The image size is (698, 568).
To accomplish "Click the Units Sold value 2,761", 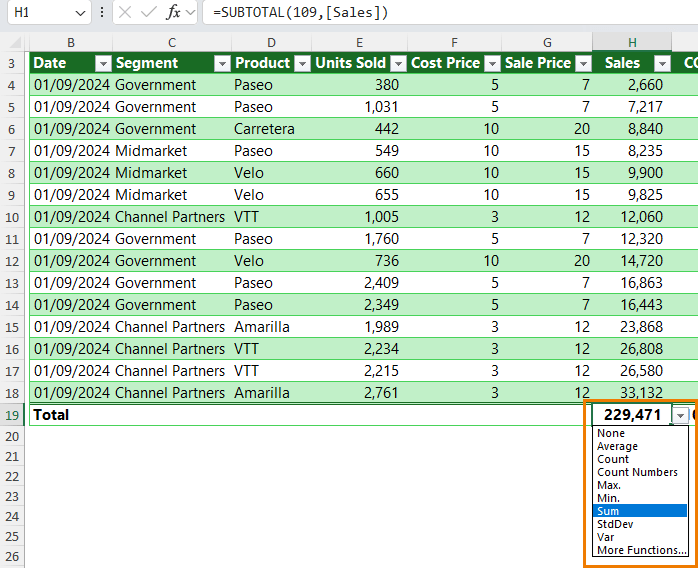I will tap(359, 393).
